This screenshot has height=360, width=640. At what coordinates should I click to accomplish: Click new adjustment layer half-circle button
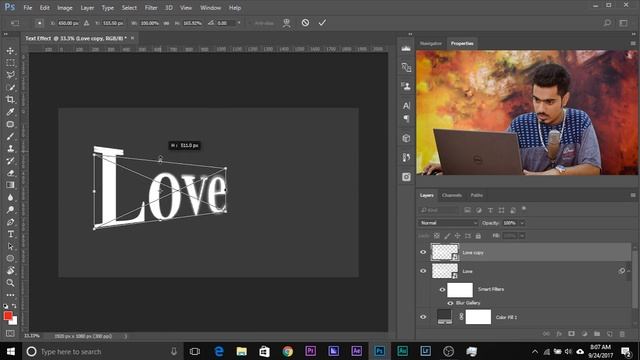pos(584,334)
